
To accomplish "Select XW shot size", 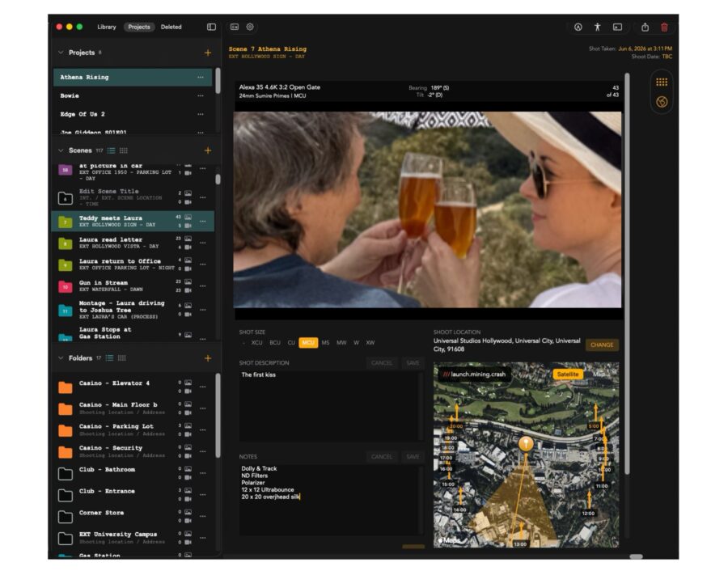I will tap(370, 343).
